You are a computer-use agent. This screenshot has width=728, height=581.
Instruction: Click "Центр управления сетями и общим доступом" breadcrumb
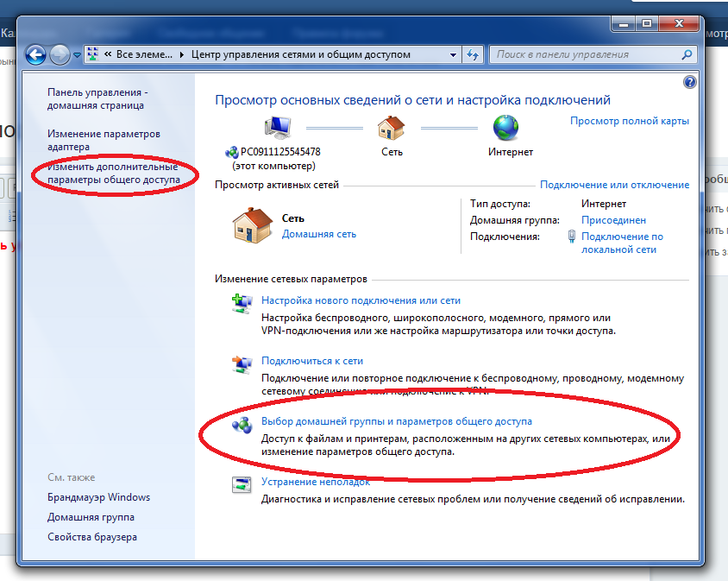click(301, 54)
